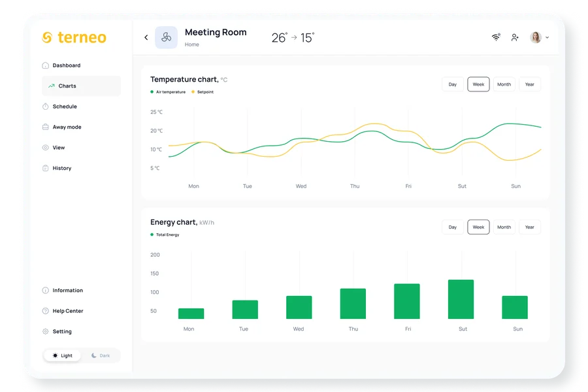The height and width of the screenshot is (392, 588).
Task: Click the Away mode briefcase icon
Action: tap(45, 127)
